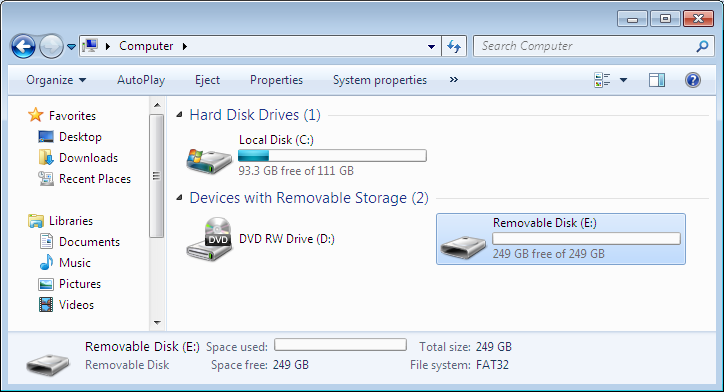Click the refresh icon beside the address bar
The image size is (724, 392).
point(454,46)
